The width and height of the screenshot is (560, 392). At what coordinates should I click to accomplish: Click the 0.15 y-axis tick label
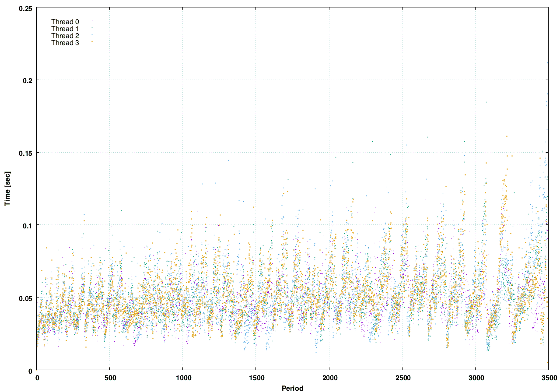[x=25, y=153]
